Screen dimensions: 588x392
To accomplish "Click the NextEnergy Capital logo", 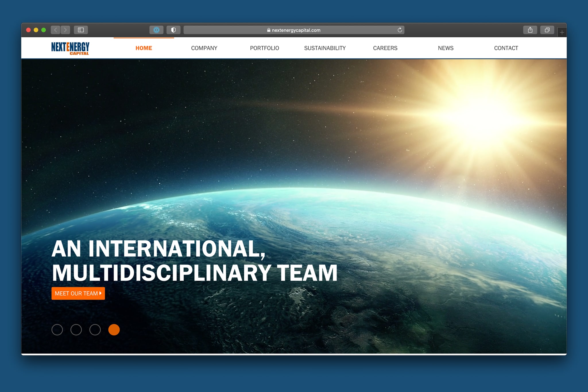I will pos(70,48).
